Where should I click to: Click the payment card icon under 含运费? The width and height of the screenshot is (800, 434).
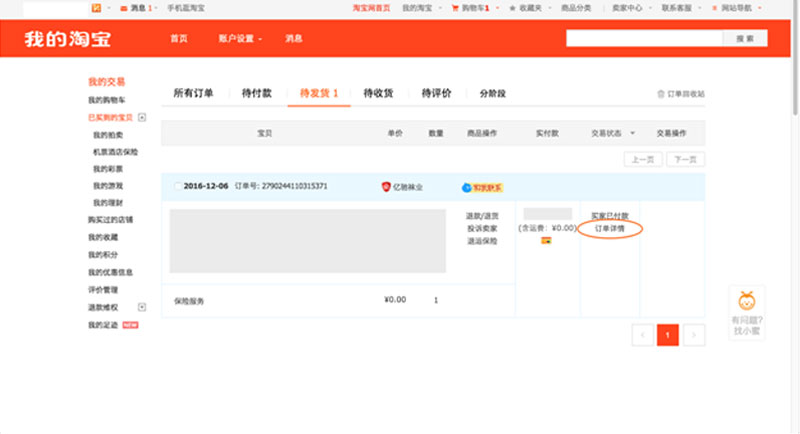click(546, 240)
